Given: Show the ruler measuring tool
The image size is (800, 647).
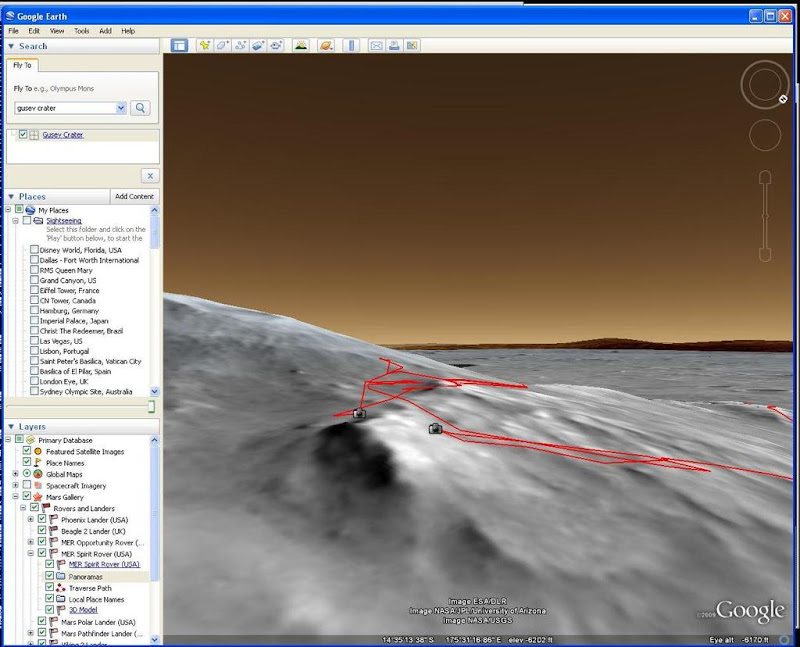Looking at the screenshot, I should (350, 45).
